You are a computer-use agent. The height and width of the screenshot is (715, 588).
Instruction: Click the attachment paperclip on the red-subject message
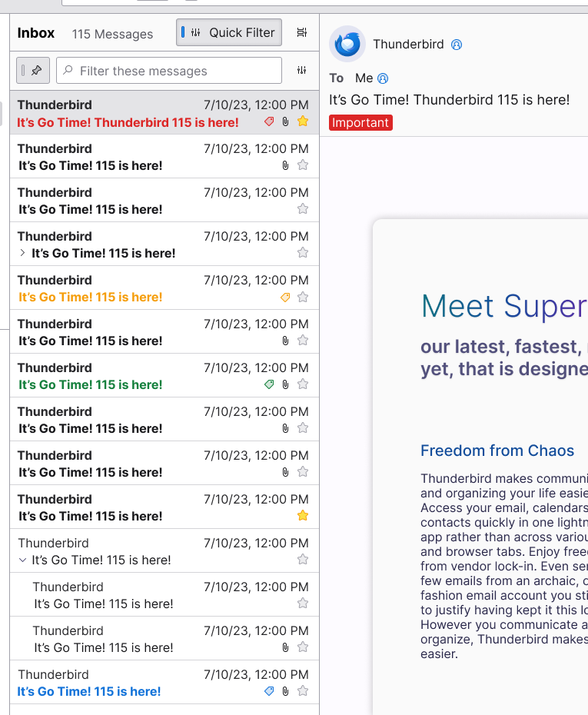[x=285, y=121]
